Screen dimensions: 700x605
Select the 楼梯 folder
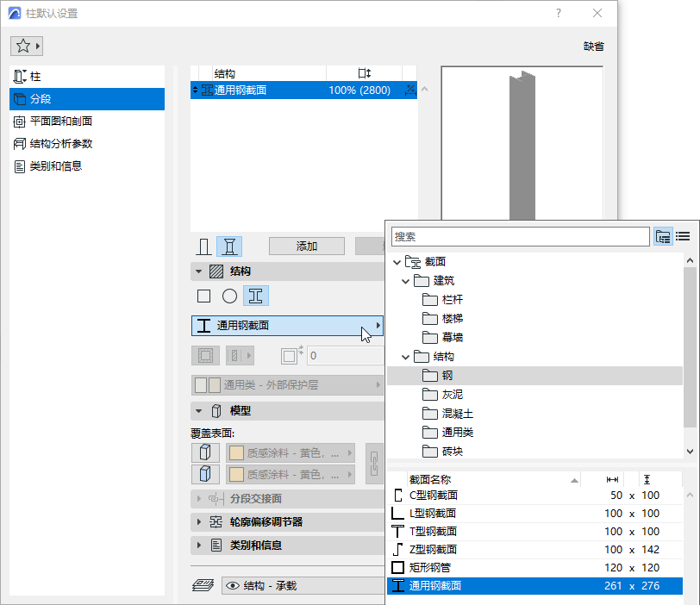(443, 319)
